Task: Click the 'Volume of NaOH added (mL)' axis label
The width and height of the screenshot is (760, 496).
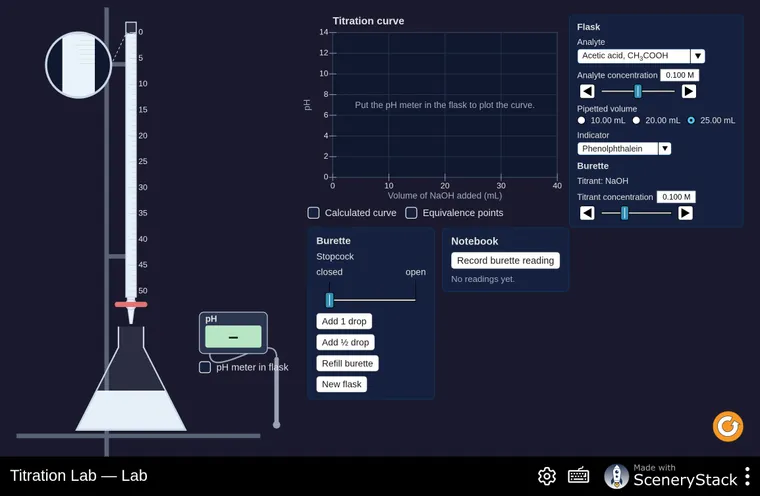Action: [444, 196]
